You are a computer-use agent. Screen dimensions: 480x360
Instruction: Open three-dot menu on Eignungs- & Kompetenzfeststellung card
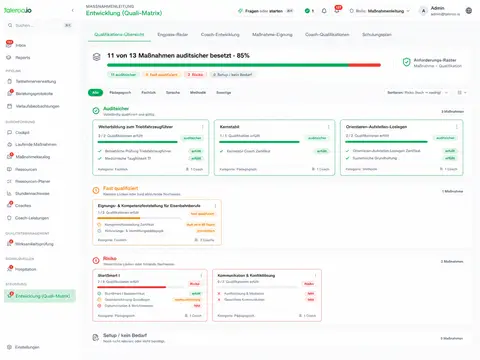point(215,206)
